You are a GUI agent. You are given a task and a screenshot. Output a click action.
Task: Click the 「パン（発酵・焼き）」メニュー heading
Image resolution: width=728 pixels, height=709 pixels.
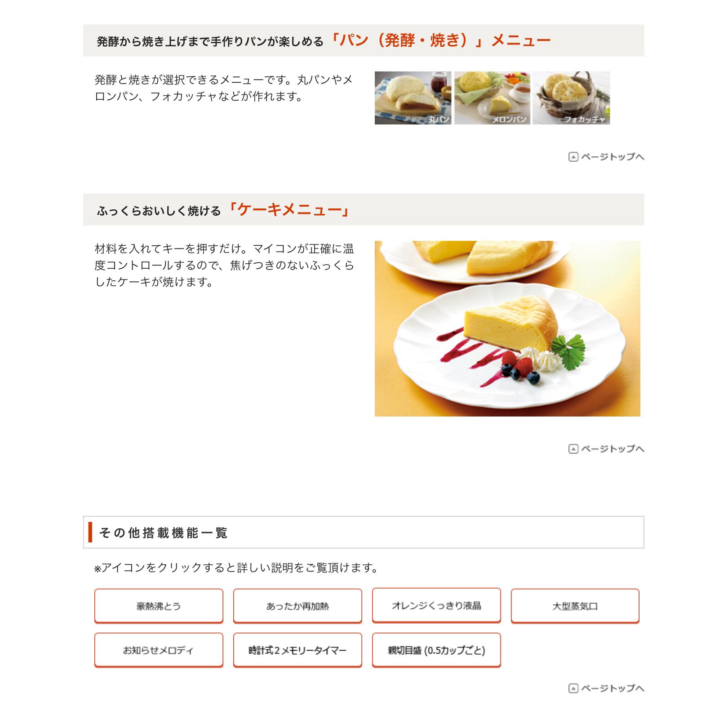point(440,40)
